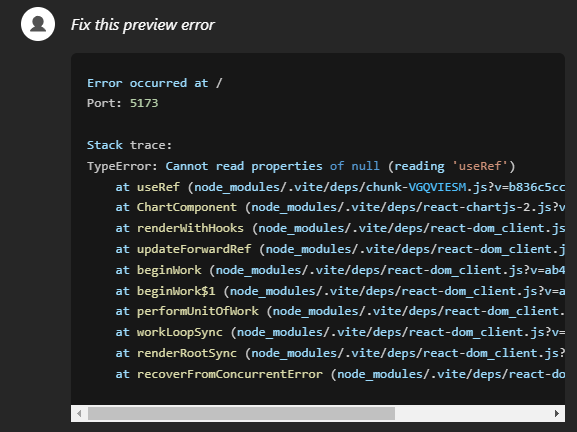Click the 'useRef' string in TypeError message
The height and width of the screenshot is (432, 577).
[480, 166]
